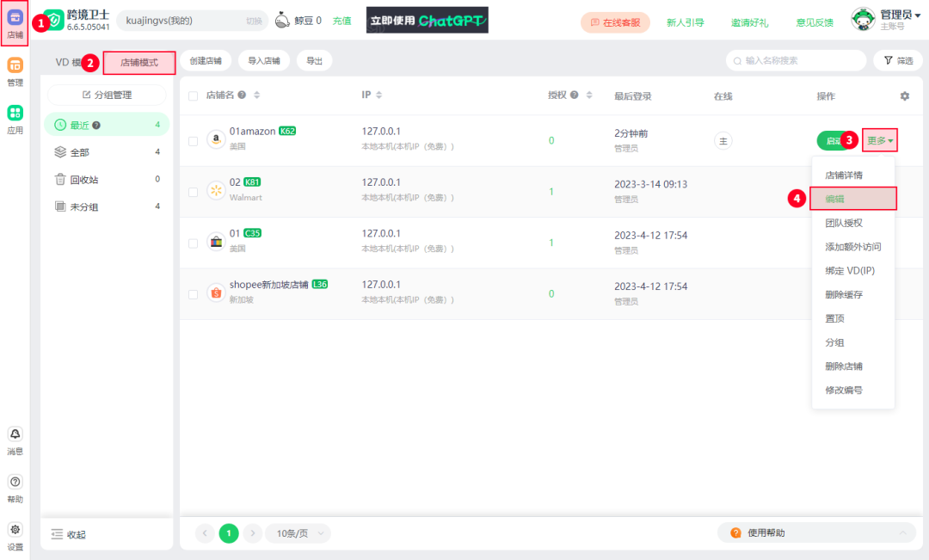Viewport: 929px width, 560px height.
Task: Click the store name search input field
Action: click(796, 60)
